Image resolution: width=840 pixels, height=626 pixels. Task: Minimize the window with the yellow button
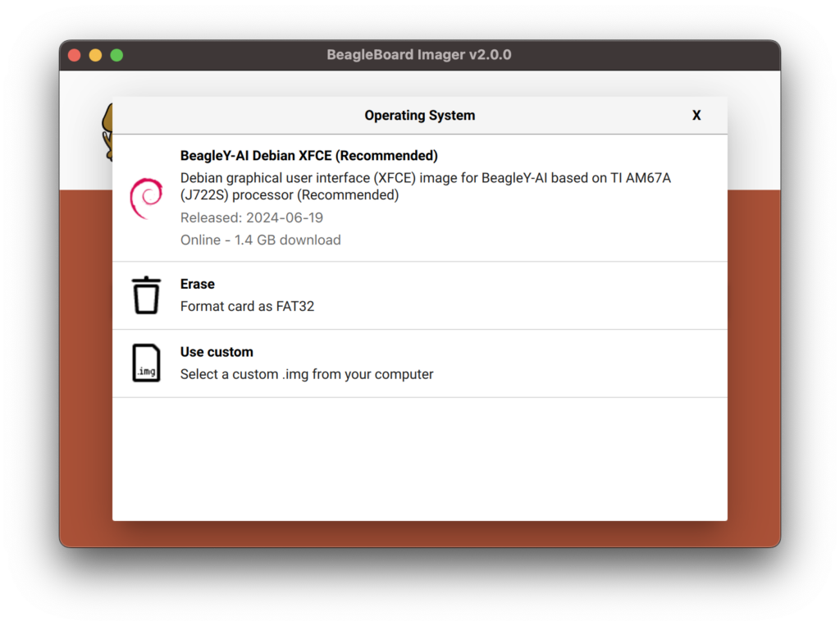coord(95,55)
